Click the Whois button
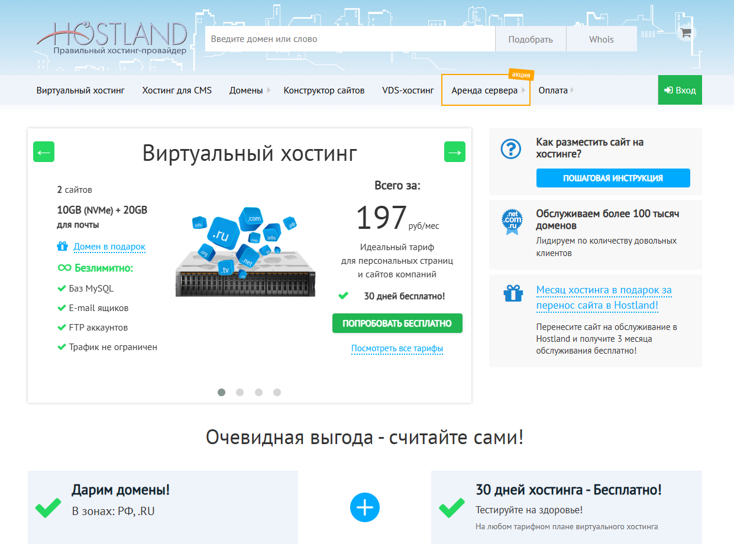This screenshot has width=734, height=560. 602,39
